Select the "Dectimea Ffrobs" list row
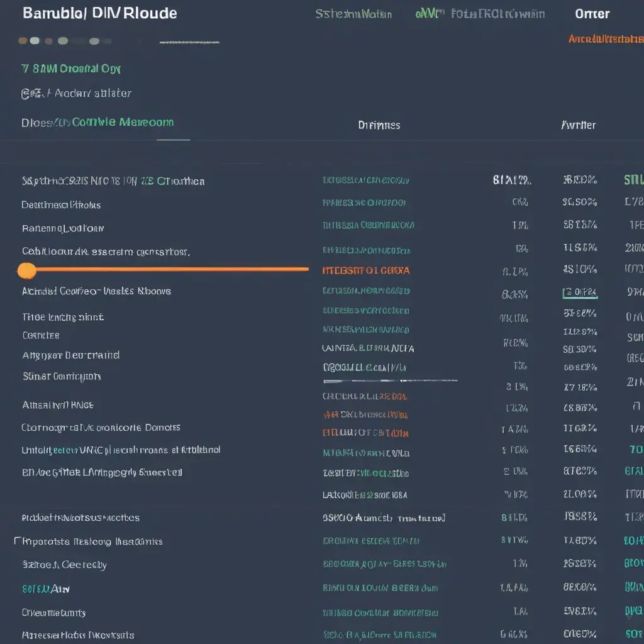Screen dimensions: 644x644 click(61, 205)
